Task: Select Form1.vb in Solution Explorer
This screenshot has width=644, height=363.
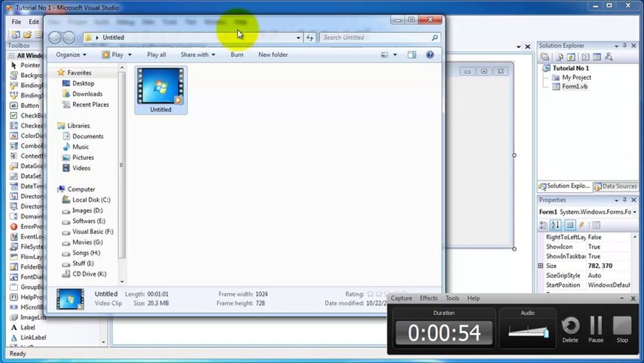Action: pyautogui.click(x=569, y=86)
